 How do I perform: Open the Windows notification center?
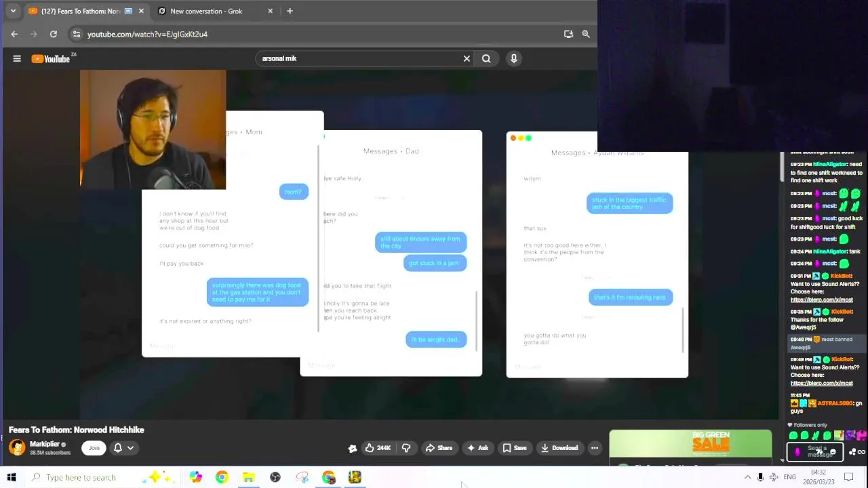point(849,477)
